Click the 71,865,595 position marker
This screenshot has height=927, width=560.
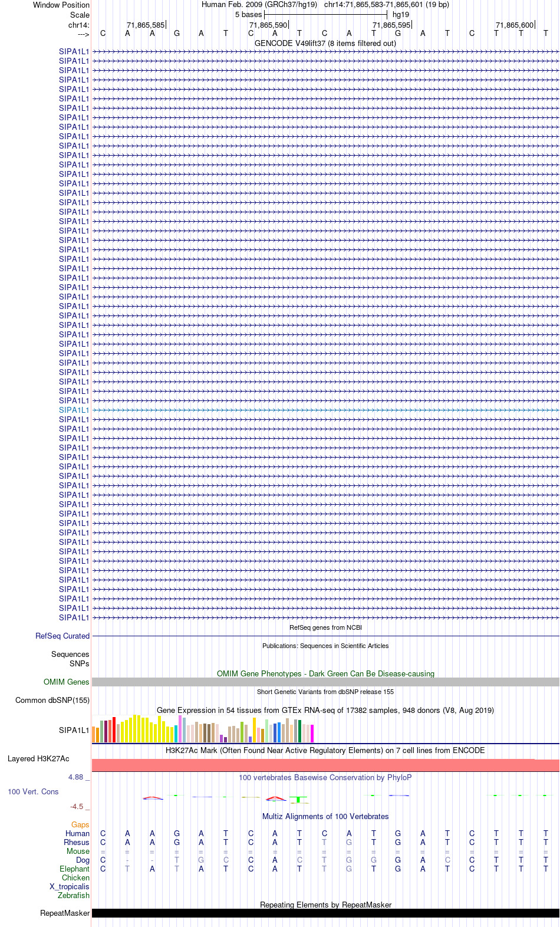click(391, 25)
